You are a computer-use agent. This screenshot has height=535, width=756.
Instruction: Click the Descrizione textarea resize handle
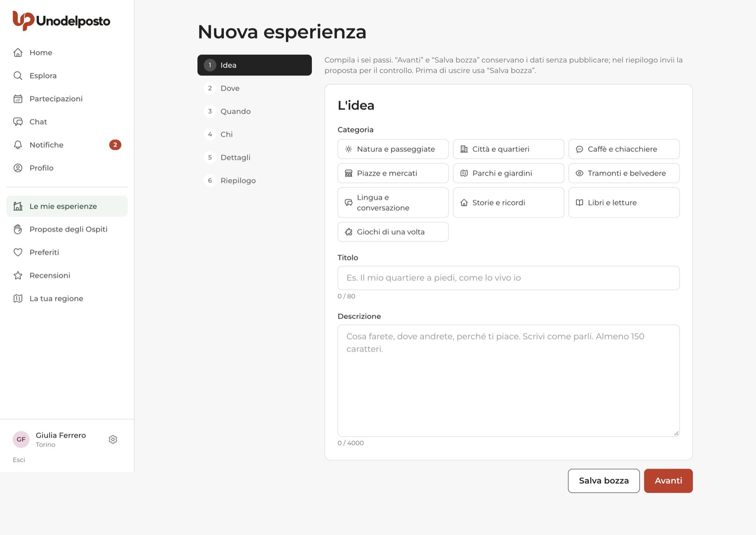(676, 433)
